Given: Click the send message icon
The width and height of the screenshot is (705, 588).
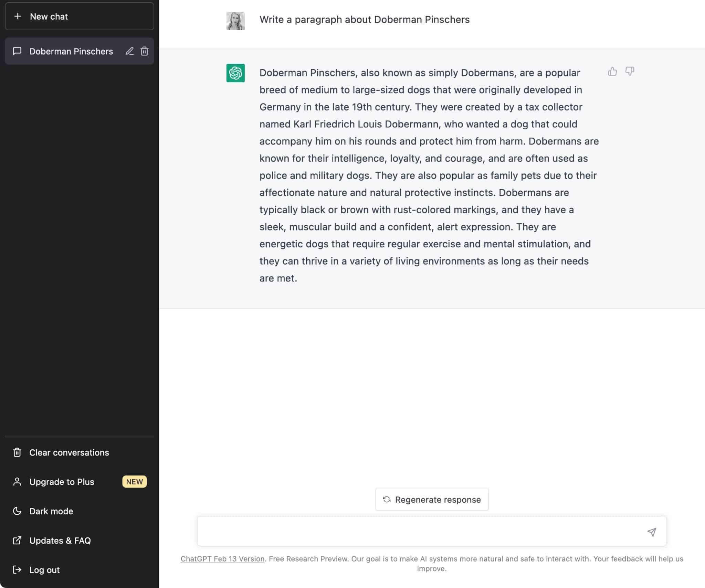Looking at the screenshot, I should pos(652,532).
